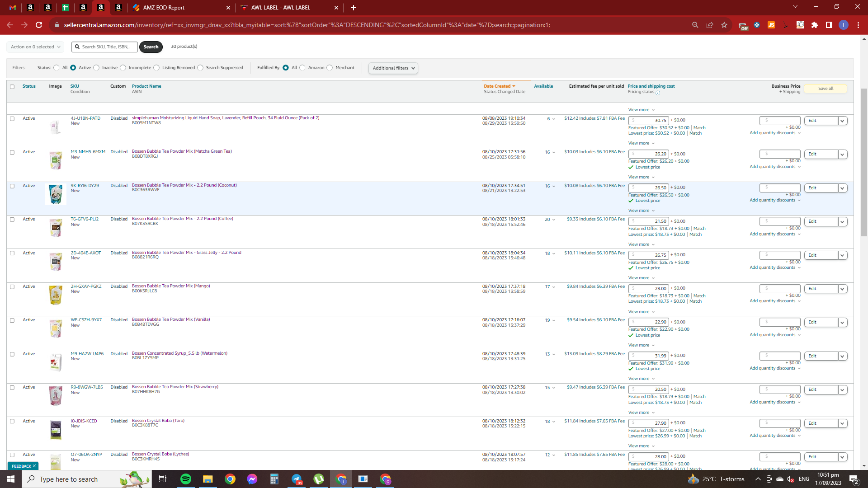This screenshot has width=868, height=488.
Task: Open uTorrent from the taskbar
Action: pos(319,479)
